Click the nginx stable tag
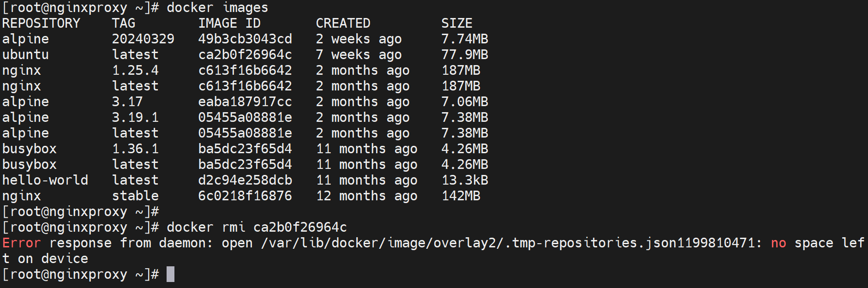 [x=135, y=196]
